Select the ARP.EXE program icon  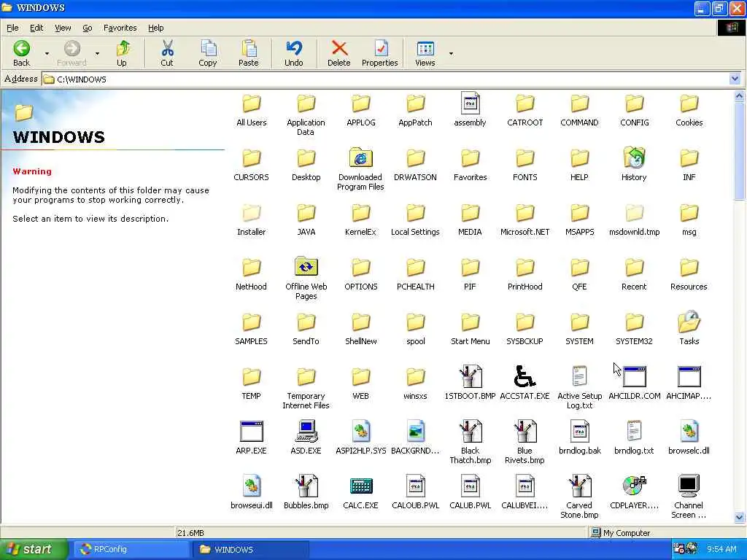(x=251, y=432)
